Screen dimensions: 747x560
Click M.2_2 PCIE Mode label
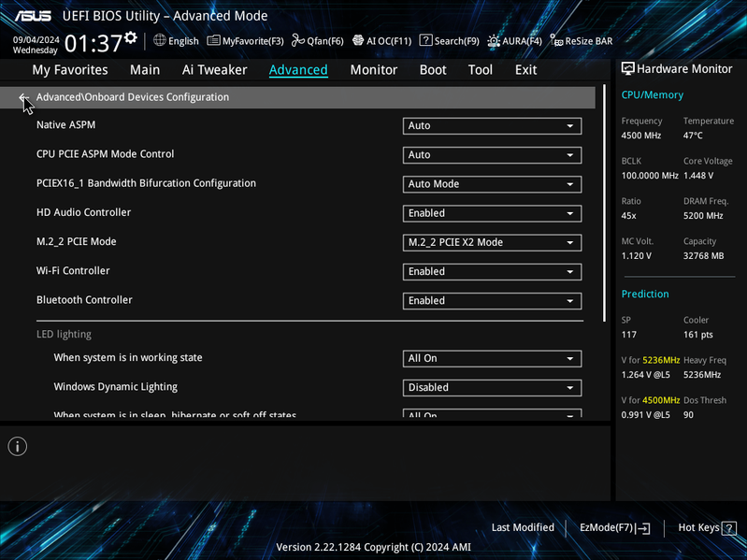tap(77, 241)
